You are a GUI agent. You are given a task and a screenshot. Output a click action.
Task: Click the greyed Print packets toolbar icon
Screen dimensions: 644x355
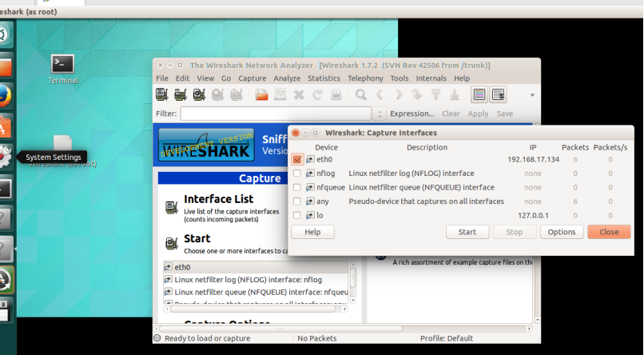point(336,95)
